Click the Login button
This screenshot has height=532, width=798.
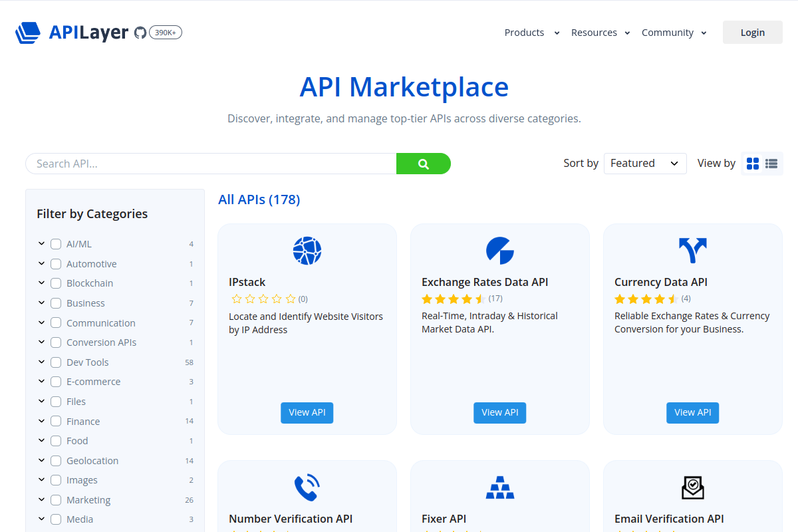(753, 33)
